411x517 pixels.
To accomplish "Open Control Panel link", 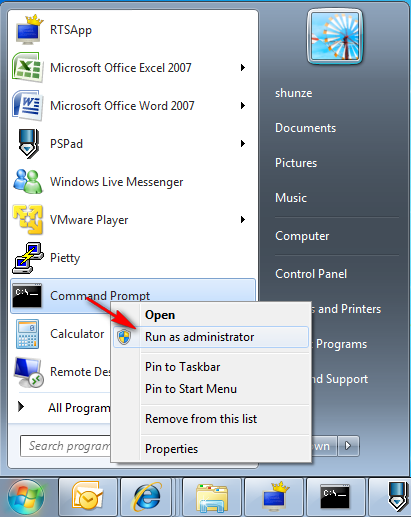I will 311,274.
